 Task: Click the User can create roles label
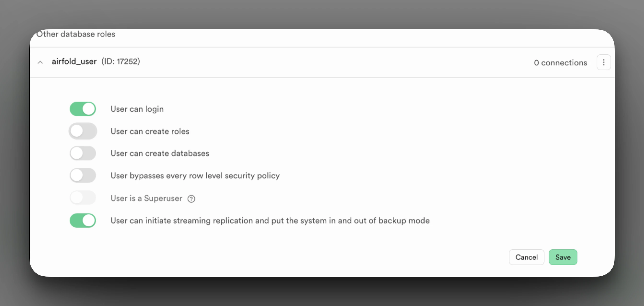(x=150, y=131)
